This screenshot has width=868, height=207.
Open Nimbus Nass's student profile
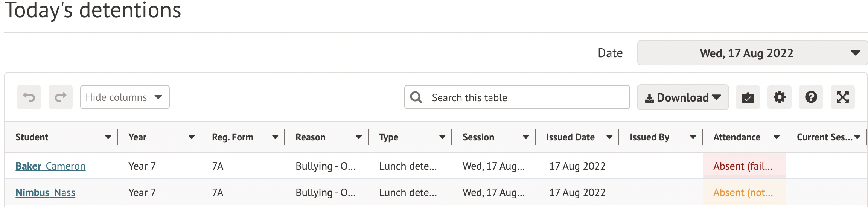(45, 193)
